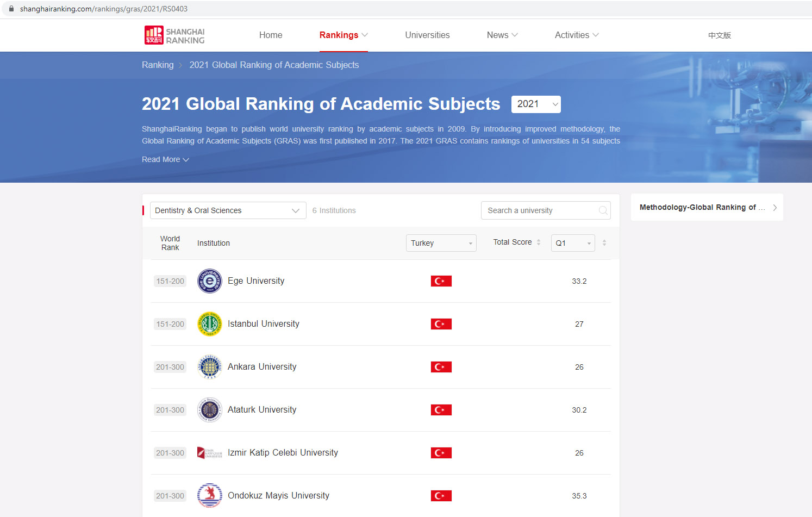
Task: Open the 2021 year selector
Action: 535,104
